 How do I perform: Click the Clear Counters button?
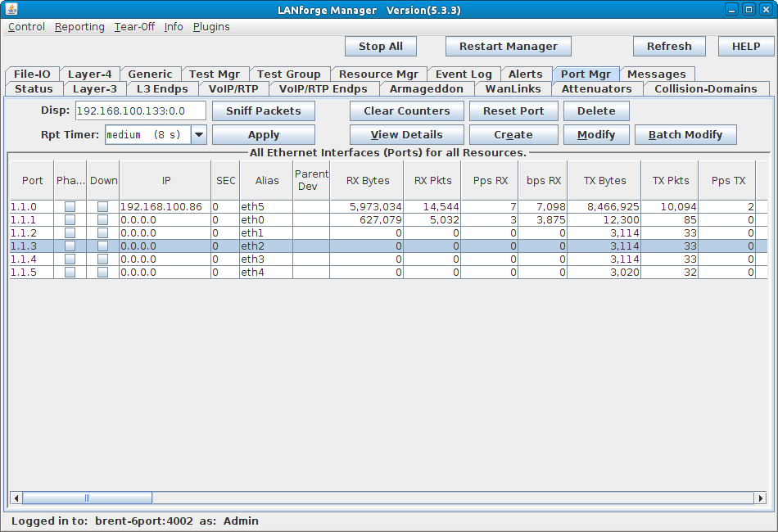pyautogui.click(x=406, y=111)
